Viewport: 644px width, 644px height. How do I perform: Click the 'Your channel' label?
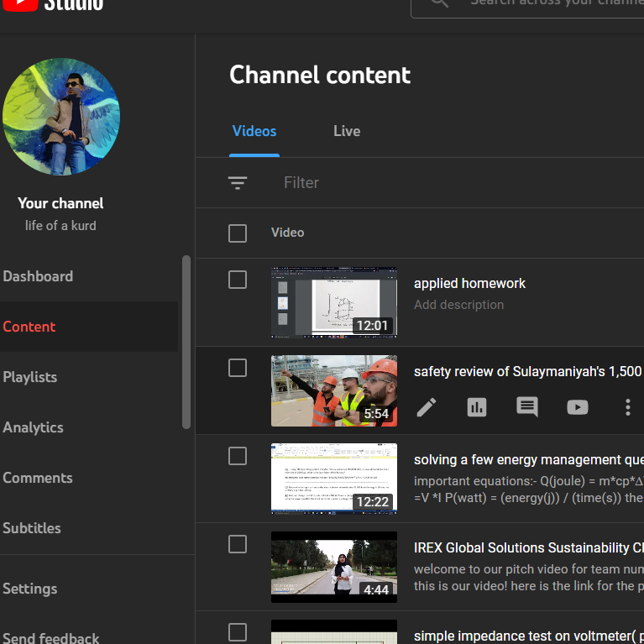coord(60,203)
